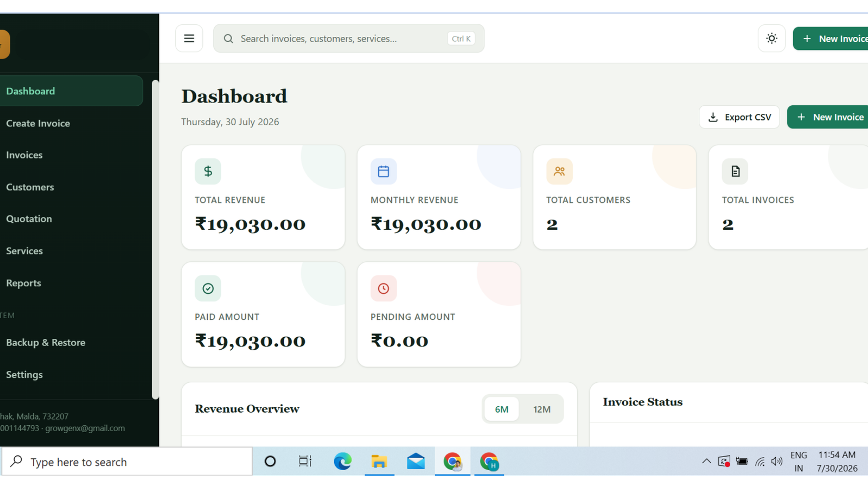Switch Revenue Overview to 12M
The width and height of the screenshot is (868, 488).
coord(541,409)
